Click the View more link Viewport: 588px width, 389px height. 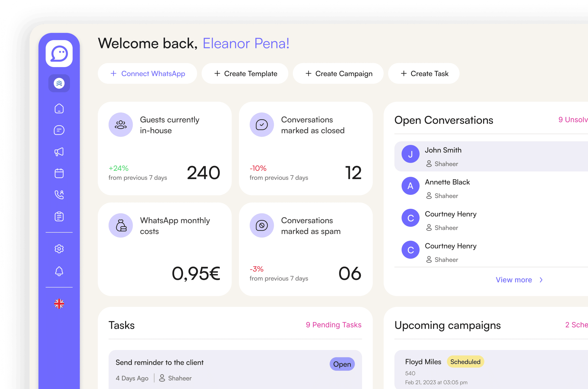(x=514, y=280)
